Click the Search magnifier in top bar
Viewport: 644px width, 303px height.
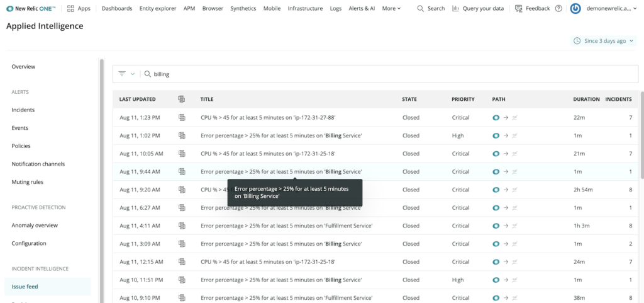(420, 8)
